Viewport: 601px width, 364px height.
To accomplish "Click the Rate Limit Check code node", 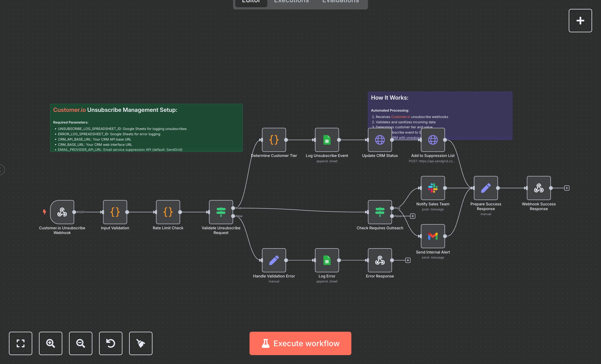I will click(x=168, y=212).
